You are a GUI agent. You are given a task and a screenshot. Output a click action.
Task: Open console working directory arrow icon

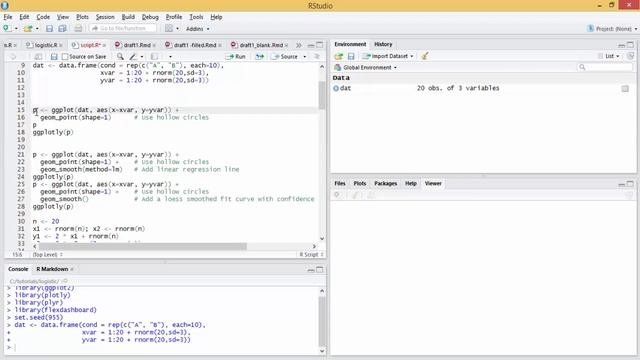pyautogui.click(x=64, y=281)
